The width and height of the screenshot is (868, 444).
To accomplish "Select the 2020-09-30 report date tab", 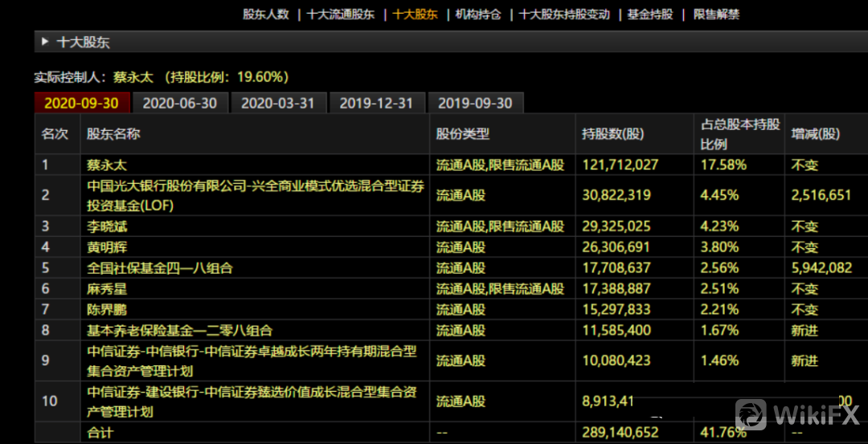I will [x=81, y=103].
